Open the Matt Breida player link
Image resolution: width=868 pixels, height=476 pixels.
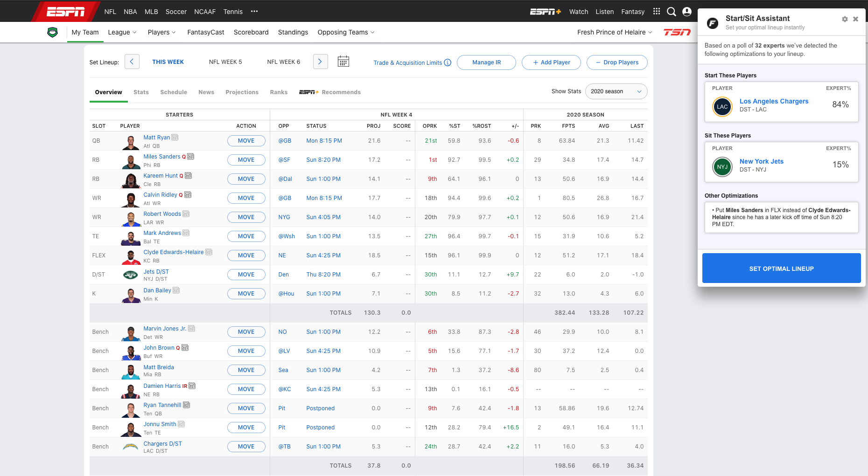[x=159, y=367]
